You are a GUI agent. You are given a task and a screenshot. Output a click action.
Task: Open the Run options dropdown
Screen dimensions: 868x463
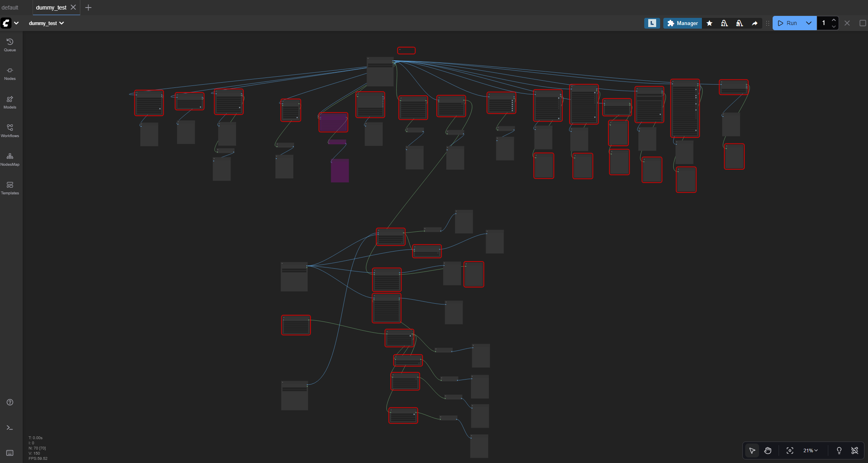pyautogui.click(x=809, y=23)
